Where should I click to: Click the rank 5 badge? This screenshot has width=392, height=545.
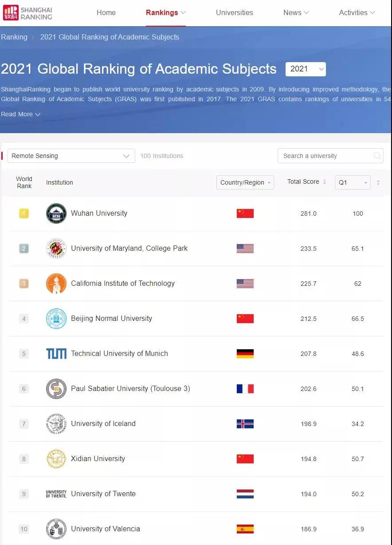tap(24, 354)
